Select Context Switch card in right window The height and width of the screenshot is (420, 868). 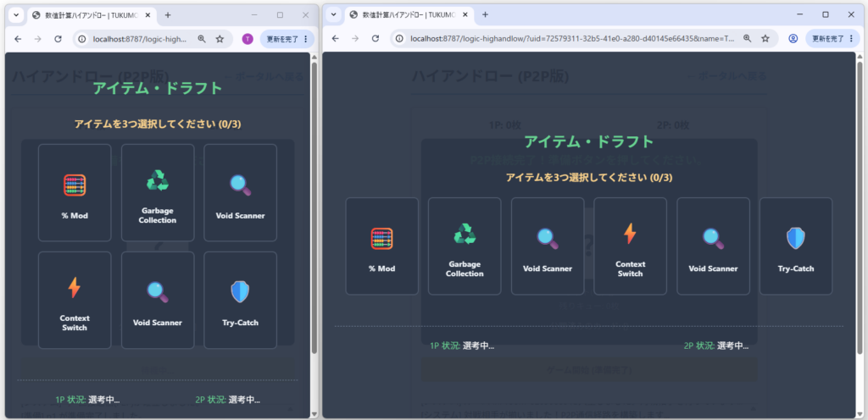pyautogui.click(x=630, y=246)
